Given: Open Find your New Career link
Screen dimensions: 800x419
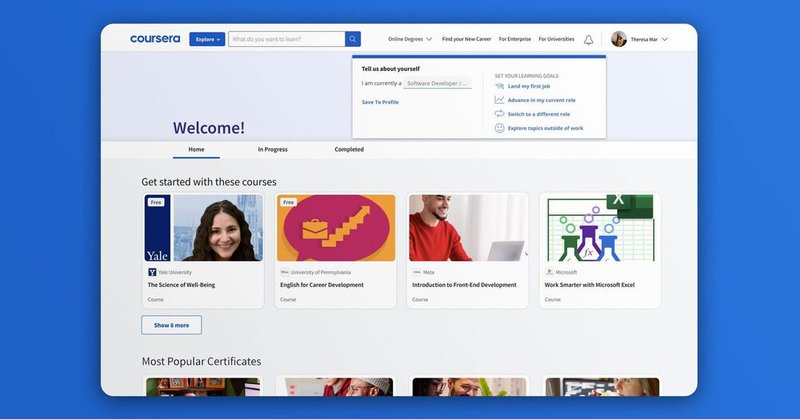Looking at the screenshot, I should coord(466,39).
